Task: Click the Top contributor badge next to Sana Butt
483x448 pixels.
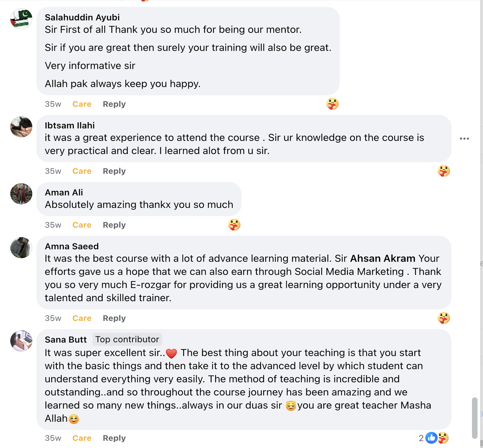Action: tap(127, 339)
